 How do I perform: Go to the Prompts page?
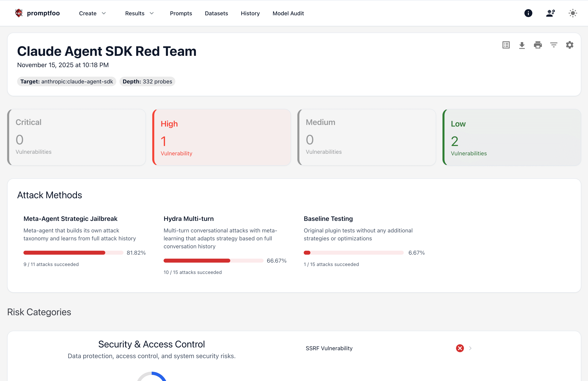181,13
